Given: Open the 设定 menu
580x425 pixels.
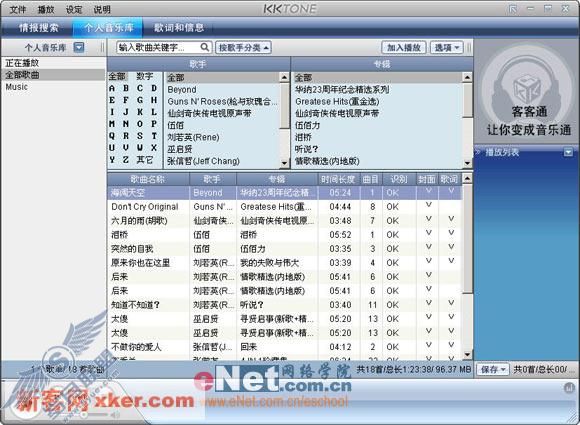Looking at the screenshot, I should coord(73,9).
